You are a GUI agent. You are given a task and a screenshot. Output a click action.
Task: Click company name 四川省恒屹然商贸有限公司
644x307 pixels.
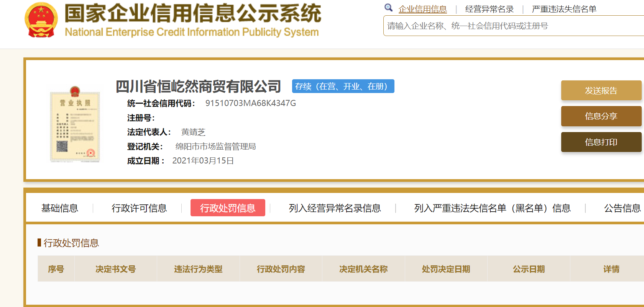(x=199, y=87)
